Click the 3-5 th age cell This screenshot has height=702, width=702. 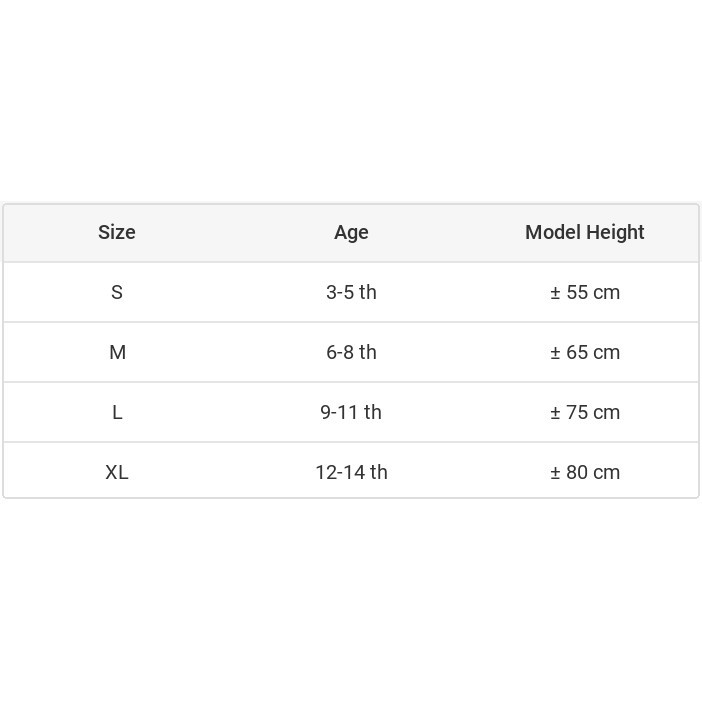[351, 292]
